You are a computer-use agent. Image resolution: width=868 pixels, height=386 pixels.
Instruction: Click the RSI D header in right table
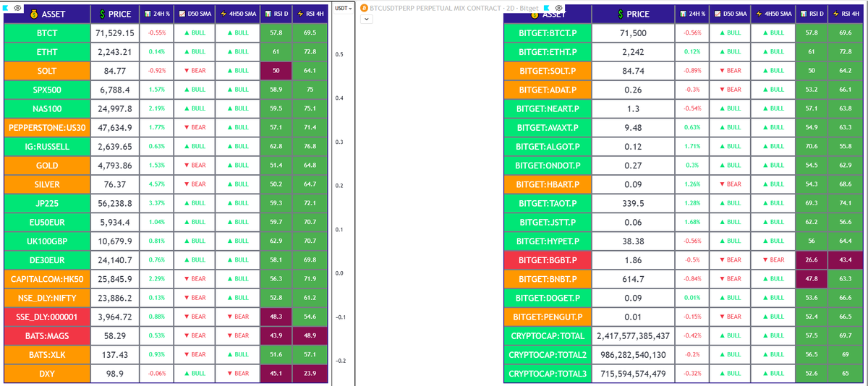click(816, 14)
